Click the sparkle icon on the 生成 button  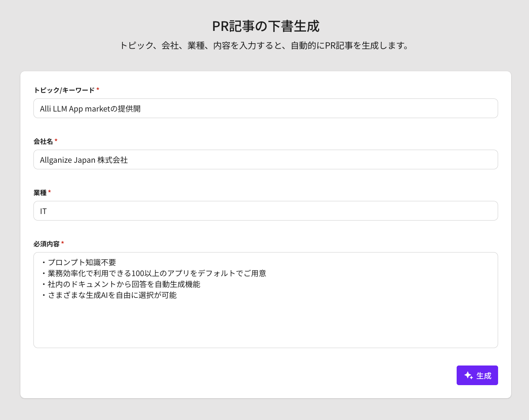468,375
